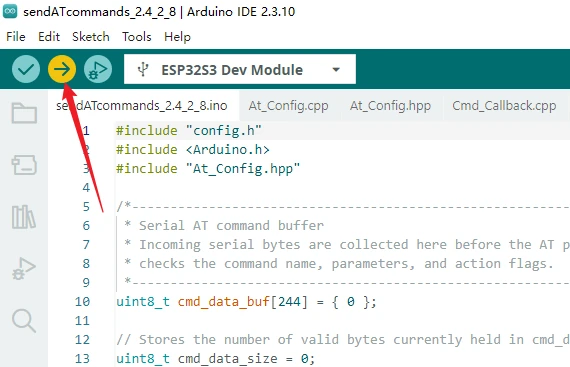
Task: Switch to the At_Config.cpp tab
Action: coord(289,105)
